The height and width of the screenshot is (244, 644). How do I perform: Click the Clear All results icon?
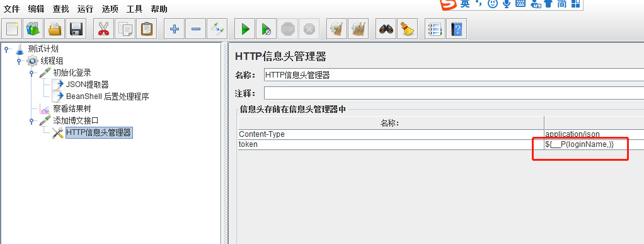(x=358, y=29)
